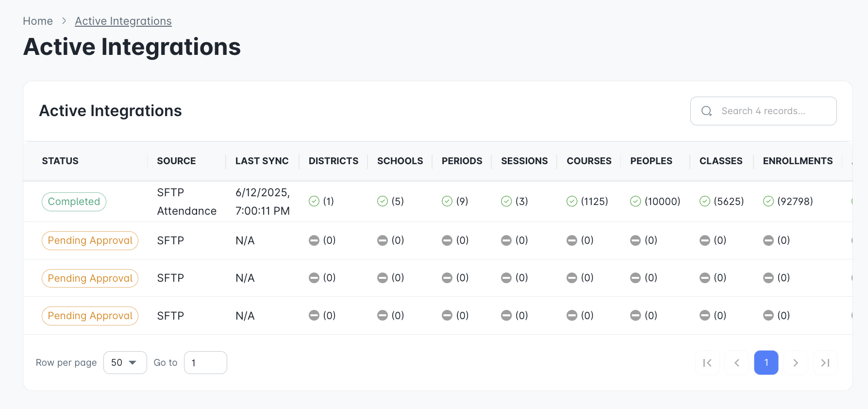Image resolution: width=868 pixels, height=409 pixels.
Task: Click periods dash icon in first pending row
Action: click(447, 240)
